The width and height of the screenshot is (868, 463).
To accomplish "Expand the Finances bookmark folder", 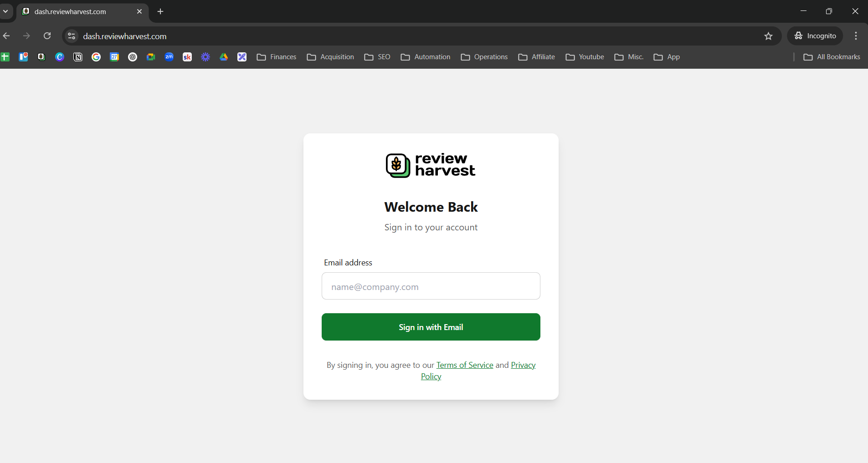I will tap(277, 57).
